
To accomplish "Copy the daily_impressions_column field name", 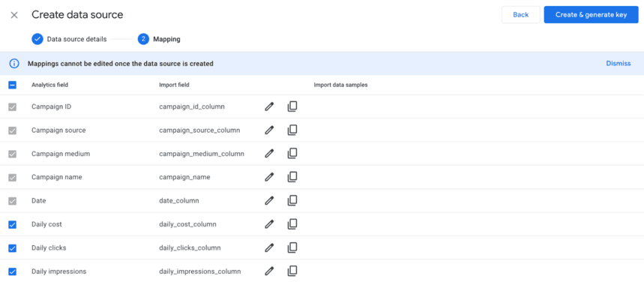I will [292, 271].
